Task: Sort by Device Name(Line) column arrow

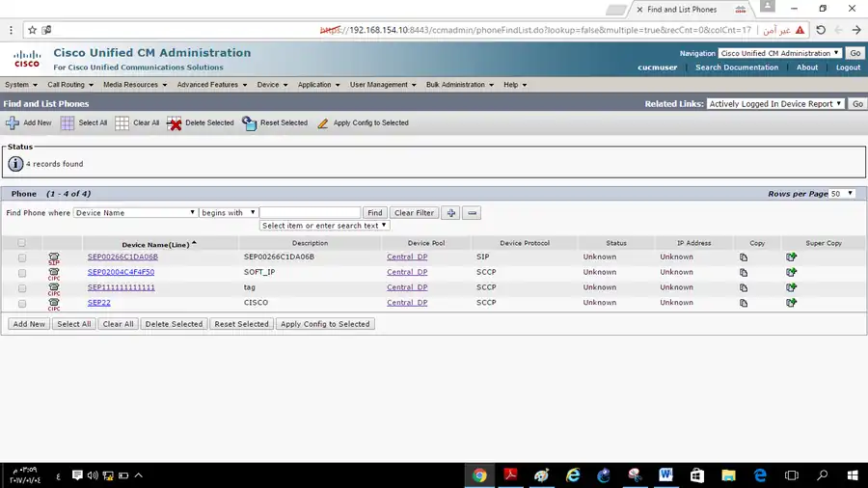Action: 194,243
